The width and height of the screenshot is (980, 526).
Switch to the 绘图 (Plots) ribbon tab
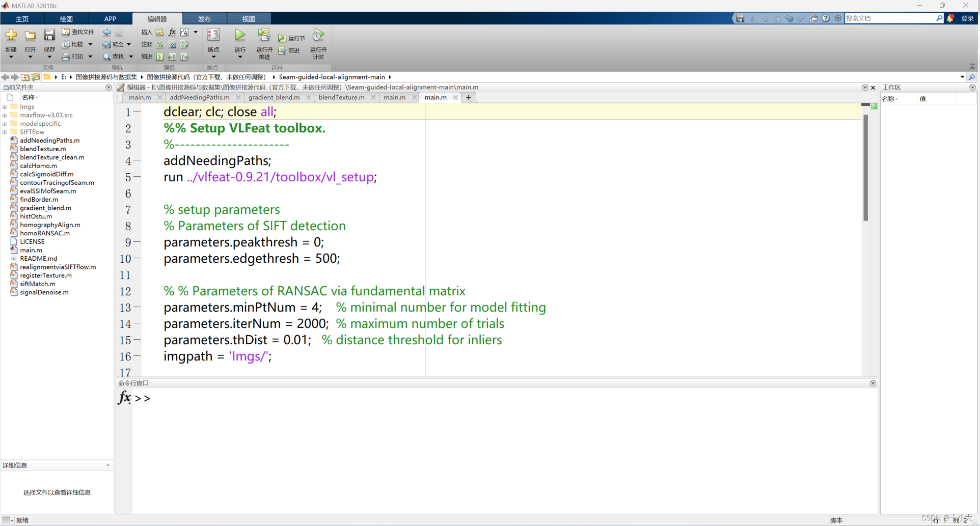[x=66, y=19]
